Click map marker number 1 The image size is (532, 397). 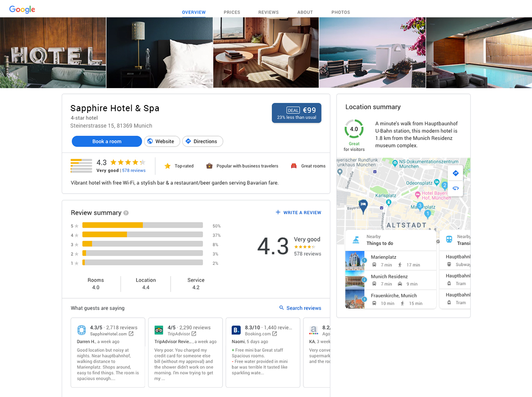(428, 214)
